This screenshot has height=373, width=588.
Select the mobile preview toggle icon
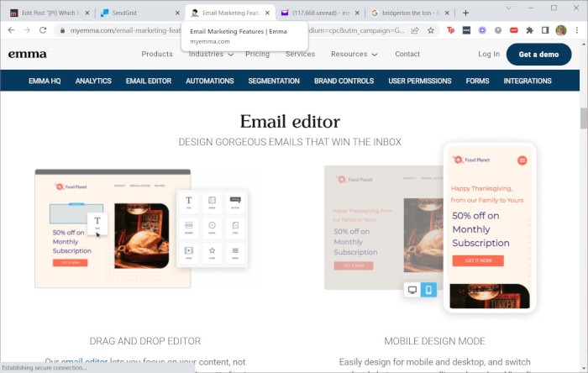point(428,290)
